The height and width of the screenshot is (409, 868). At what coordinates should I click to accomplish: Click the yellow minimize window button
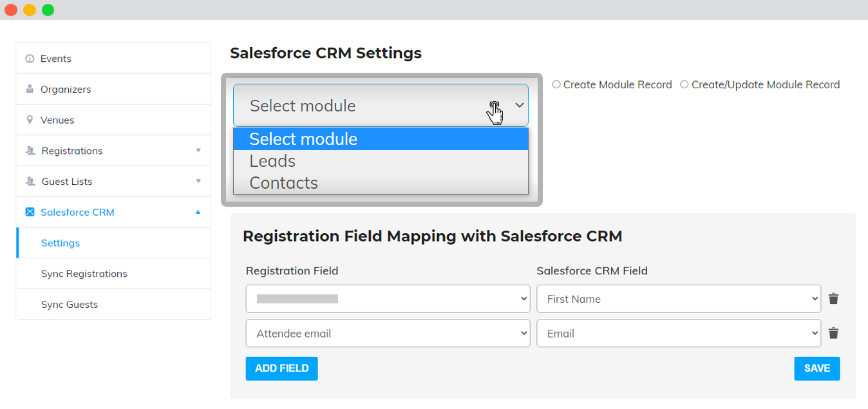(x=30, y=10)
